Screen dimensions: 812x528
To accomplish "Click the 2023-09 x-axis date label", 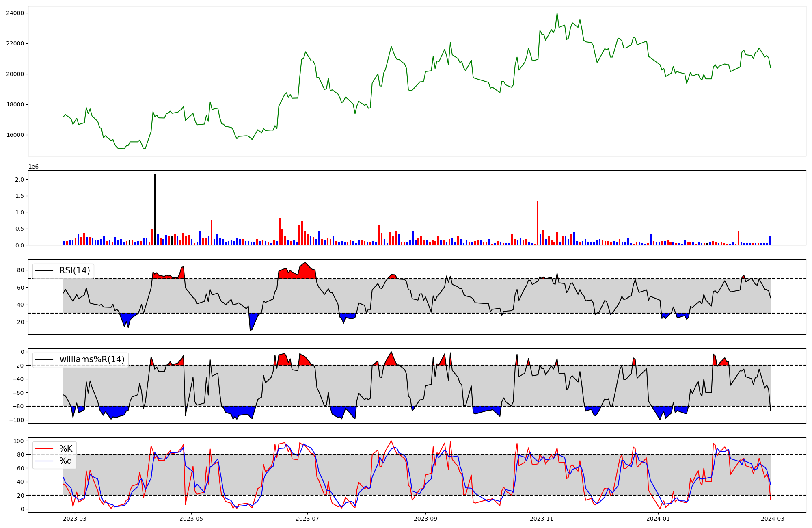I will [x=425, y=519].
